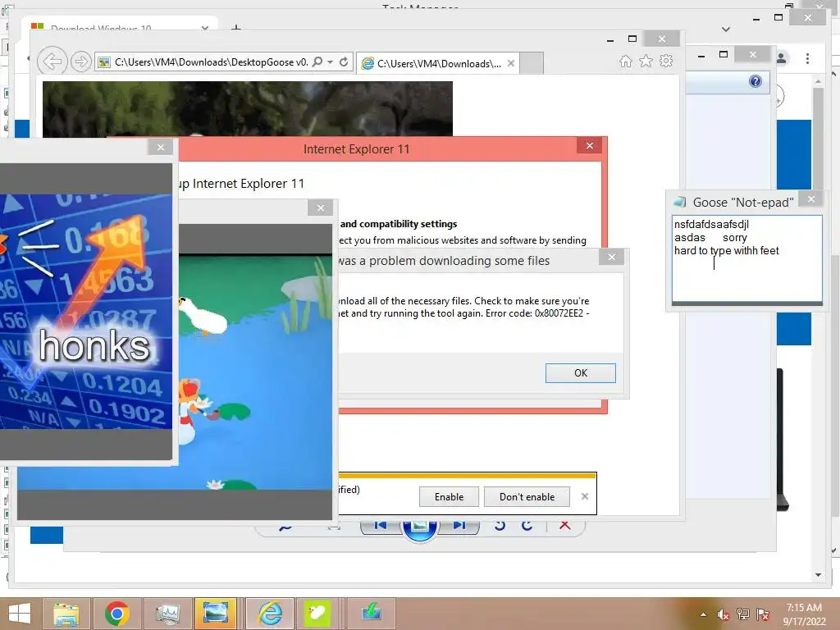Open IE Favorites star icon
Viewport: 840px width, 630px height.
point(646,61)
